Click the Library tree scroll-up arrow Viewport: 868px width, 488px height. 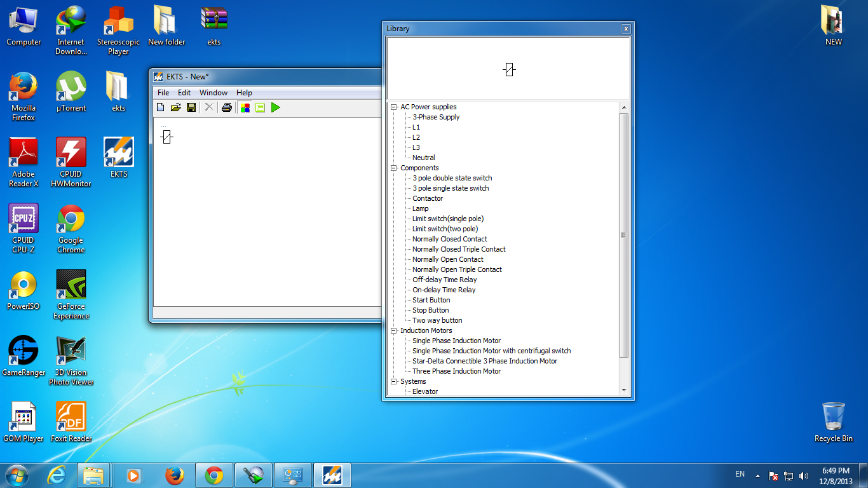pos(624,107)
